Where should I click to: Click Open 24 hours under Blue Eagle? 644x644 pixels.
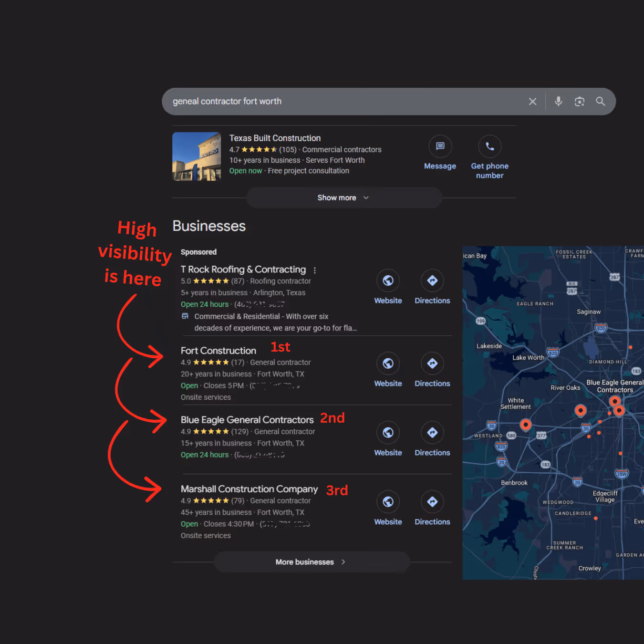pos(205,455)
